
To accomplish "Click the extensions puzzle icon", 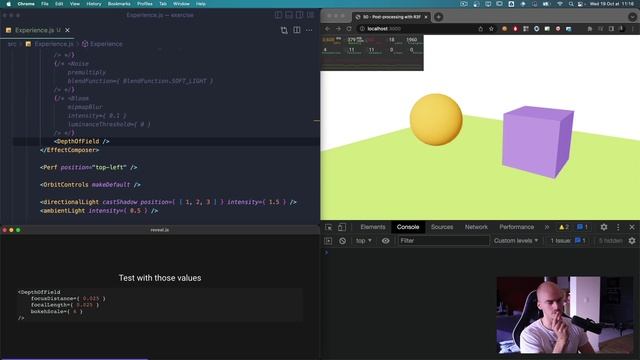I will 590,29.
